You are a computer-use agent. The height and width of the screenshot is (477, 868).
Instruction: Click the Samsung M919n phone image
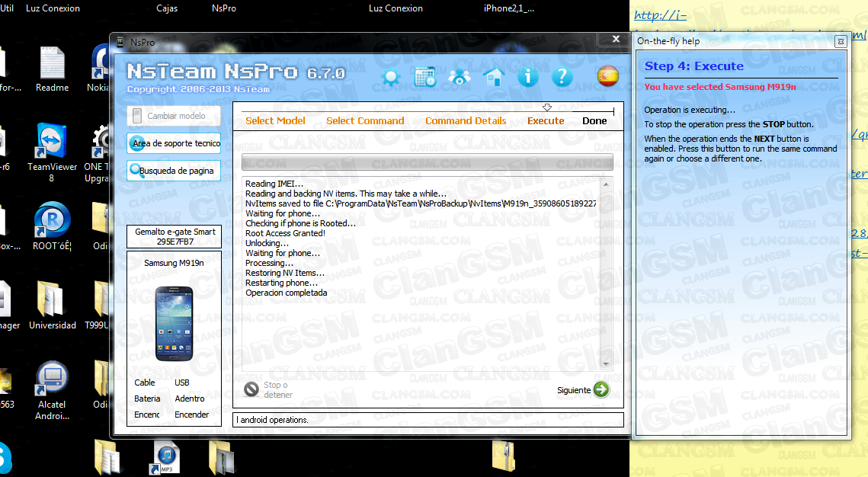pos(175,324)
